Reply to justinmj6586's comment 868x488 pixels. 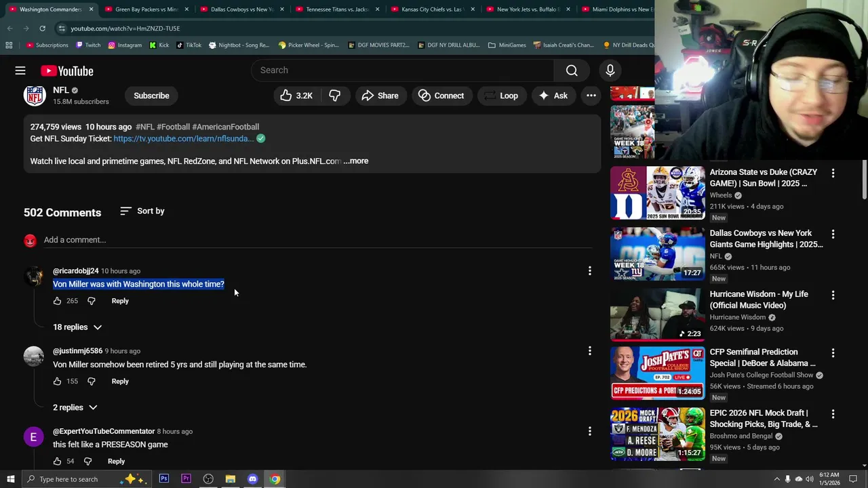tap(120, 382)
